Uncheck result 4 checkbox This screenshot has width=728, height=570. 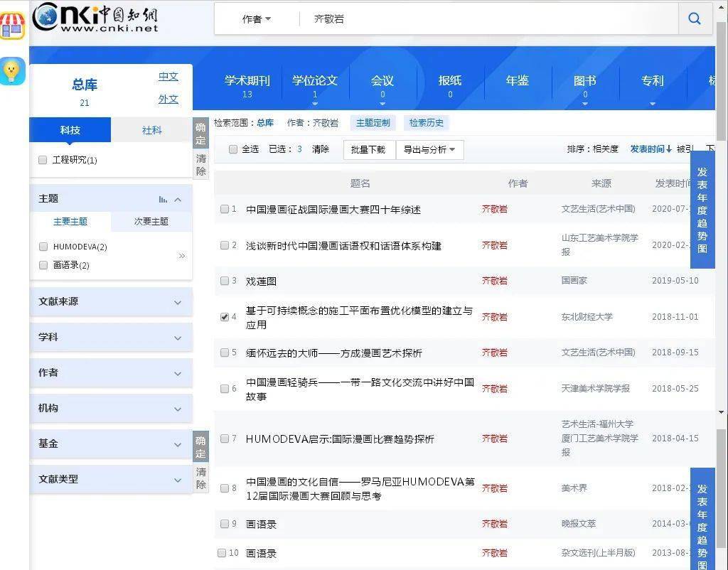(225, 317)
